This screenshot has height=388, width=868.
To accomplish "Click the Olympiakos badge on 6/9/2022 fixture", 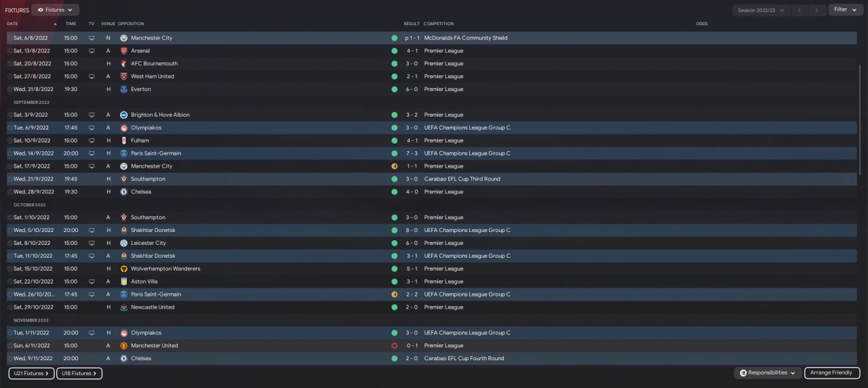I will pos(123,128).
